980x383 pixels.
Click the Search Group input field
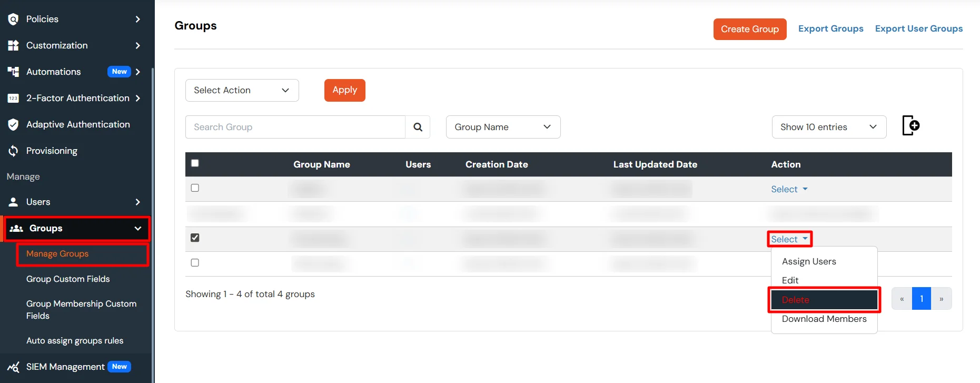click(295, 127)
